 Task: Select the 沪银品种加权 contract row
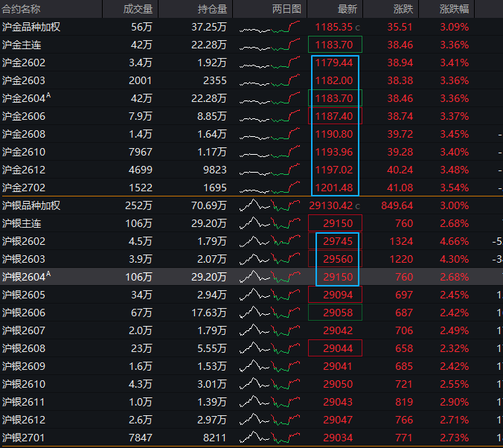(x=31, y=205)
